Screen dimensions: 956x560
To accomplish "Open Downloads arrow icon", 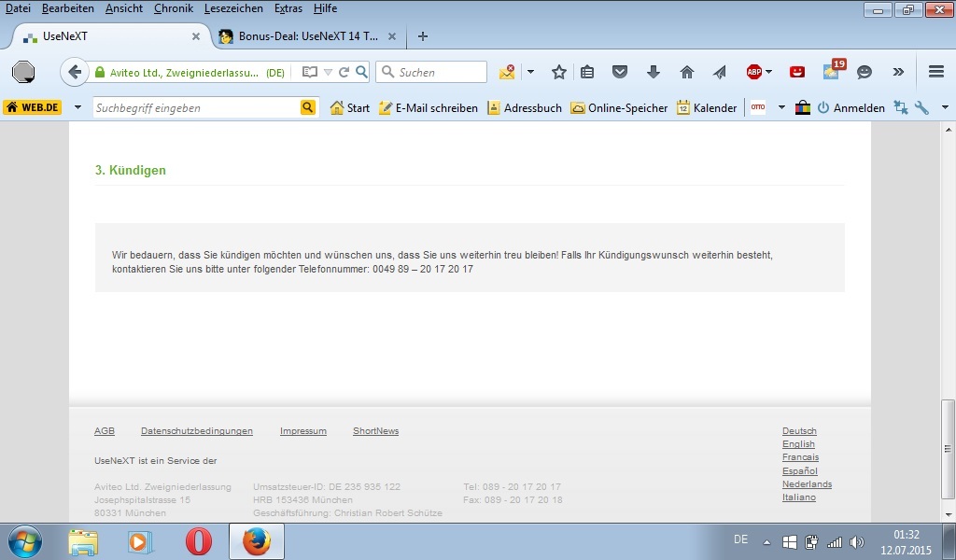I will pos(654,72).
